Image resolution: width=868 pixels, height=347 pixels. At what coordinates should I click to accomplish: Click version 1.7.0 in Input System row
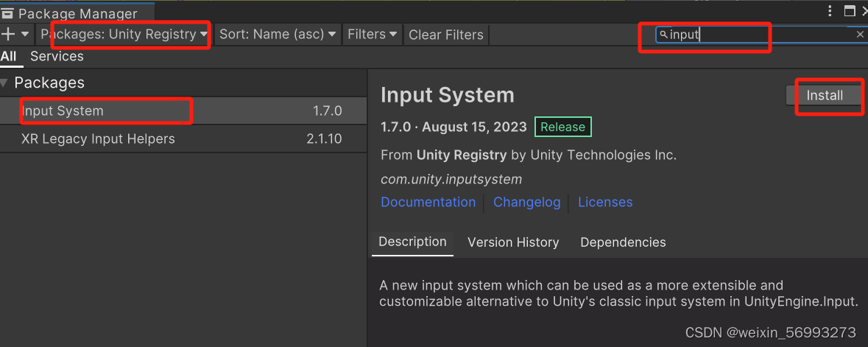coord(327,111)
